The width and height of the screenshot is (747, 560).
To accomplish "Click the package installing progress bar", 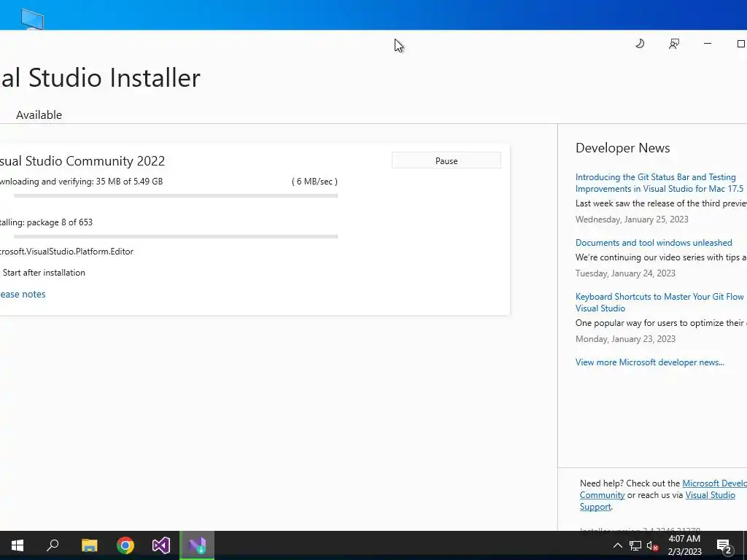I will click(x=175, y=236).
